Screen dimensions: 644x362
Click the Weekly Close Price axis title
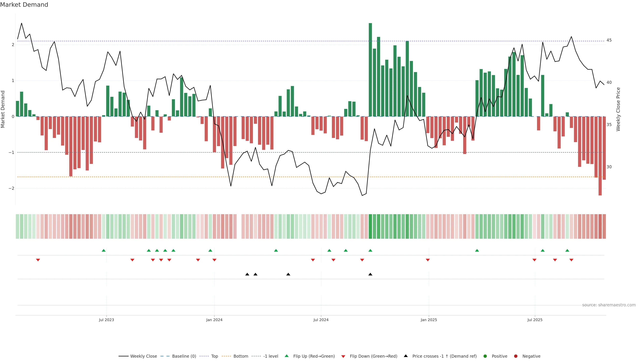coord(618,109)
